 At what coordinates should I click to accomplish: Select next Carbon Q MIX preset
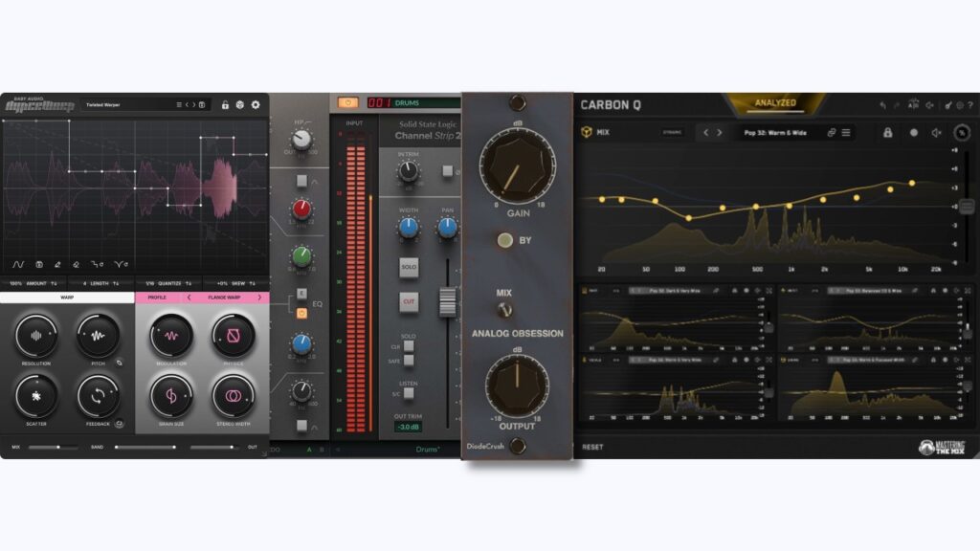pos(720,132)
